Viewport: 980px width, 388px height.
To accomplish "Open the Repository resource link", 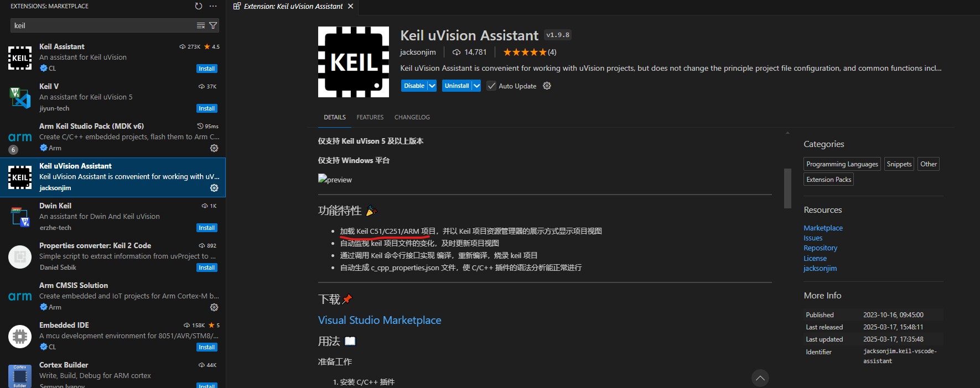I will point(821,248).
